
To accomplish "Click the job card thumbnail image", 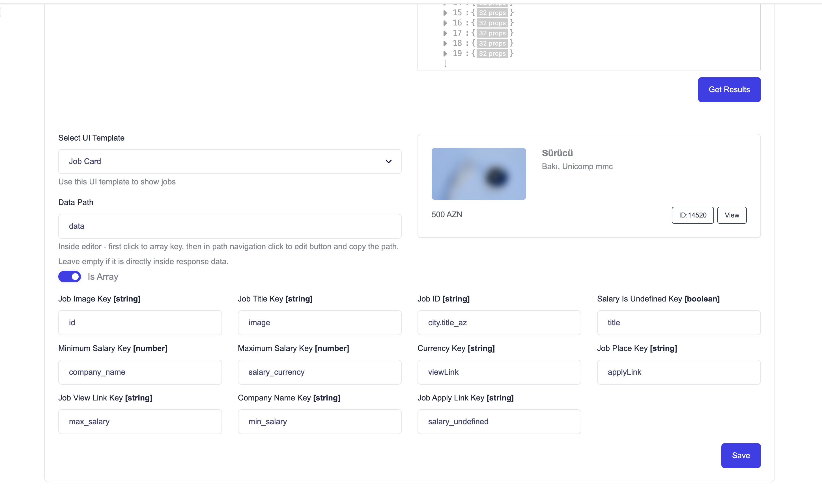I will coord(478,174).
